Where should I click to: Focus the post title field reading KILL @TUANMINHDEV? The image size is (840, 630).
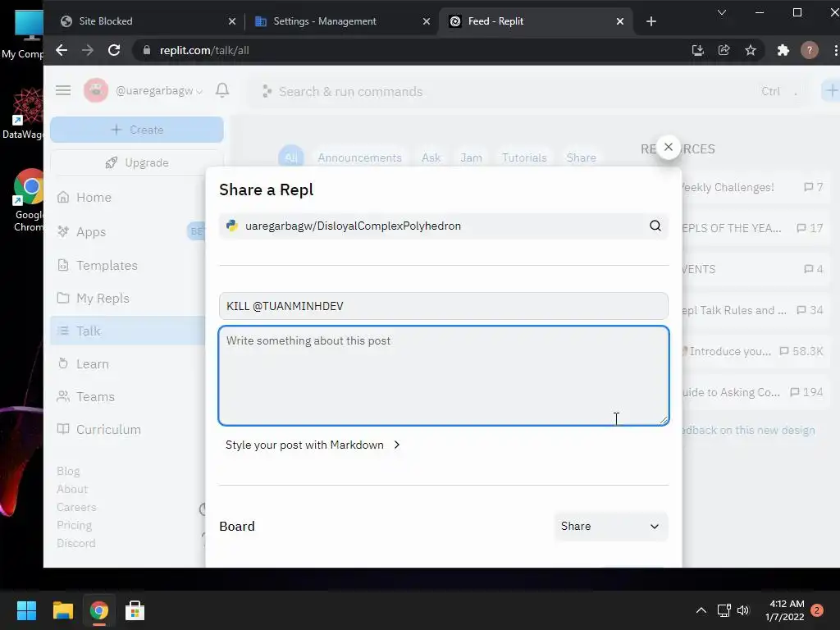(x=444, y=306)
